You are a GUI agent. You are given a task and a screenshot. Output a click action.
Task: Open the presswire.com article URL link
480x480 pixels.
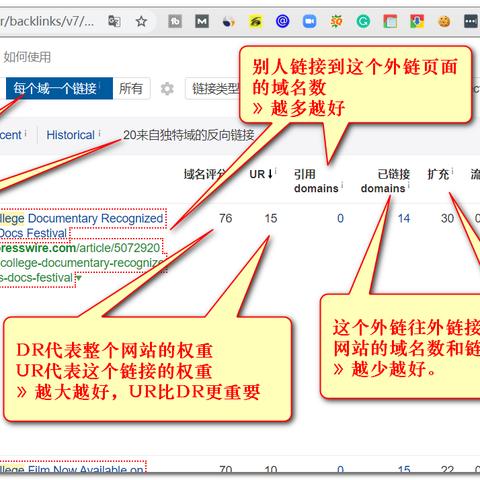coord(81,263)
